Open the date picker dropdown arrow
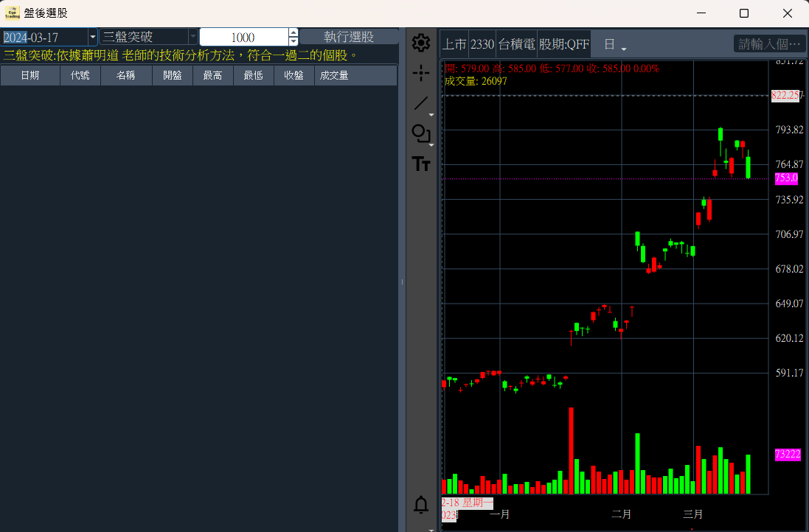Screen dimensions: 809x532 point(92,37)
